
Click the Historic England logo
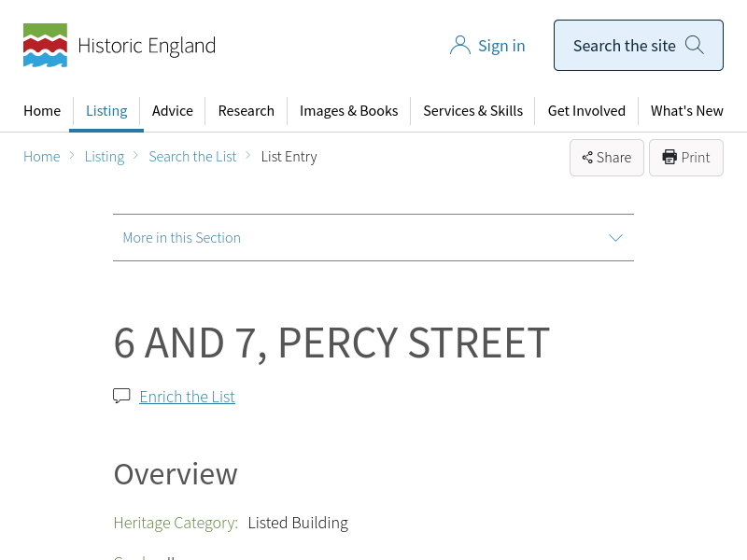(119, 46)
